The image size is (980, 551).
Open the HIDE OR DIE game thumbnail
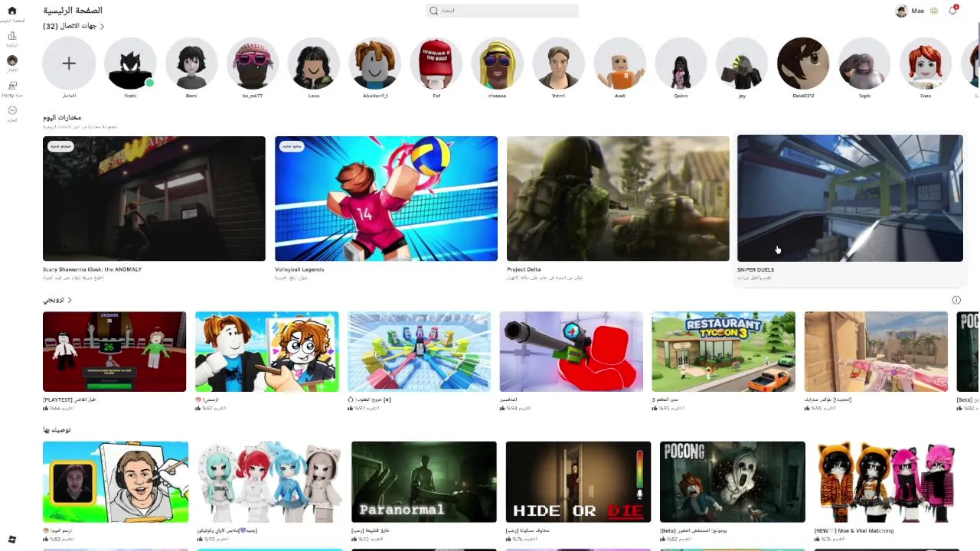coord(578,482)
